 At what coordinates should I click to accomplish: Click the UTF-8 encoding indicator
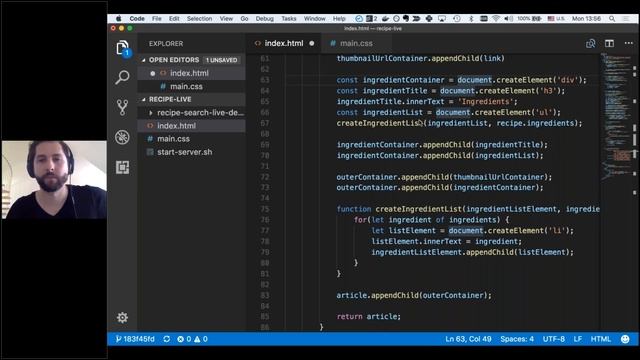(553, 339)
